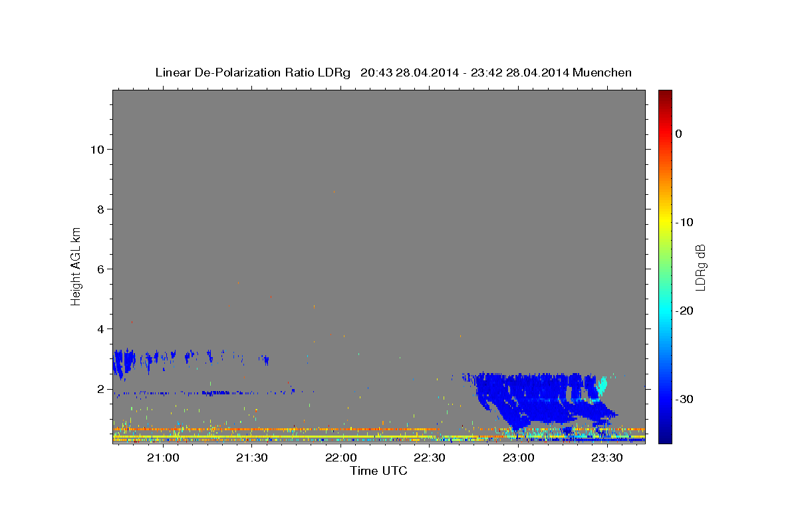
Task: Click the height tick label 10
Action: (97, 149)
